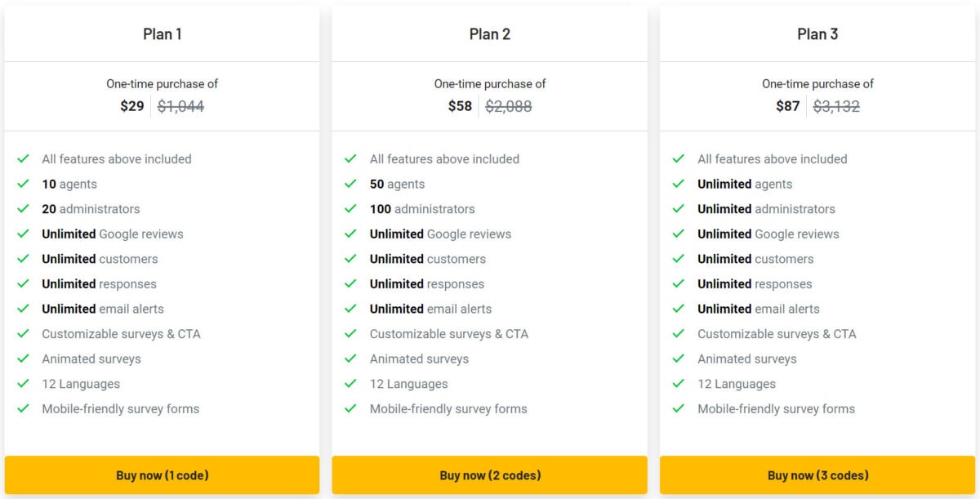Select the Plan 3 heading
980x499 pixels.
click(x=817, y=34)
